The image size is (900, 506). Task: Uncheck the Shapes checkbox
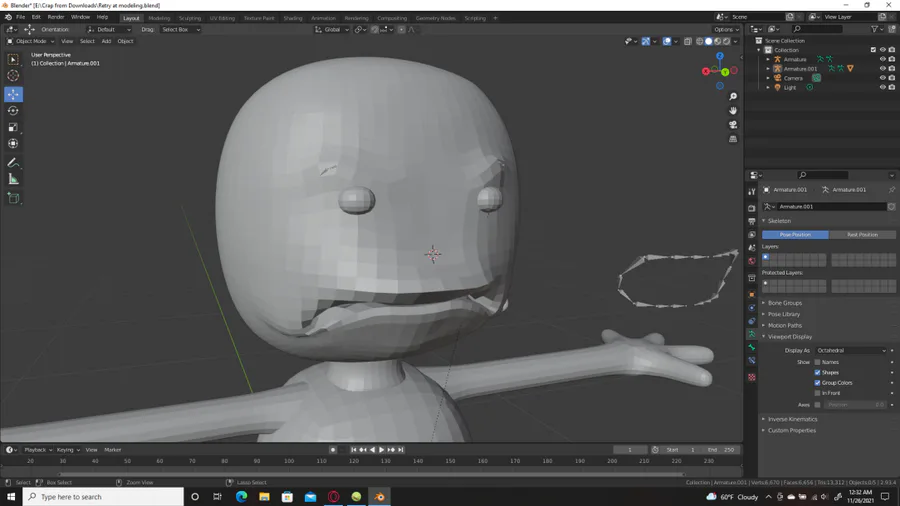pos(817,372)
